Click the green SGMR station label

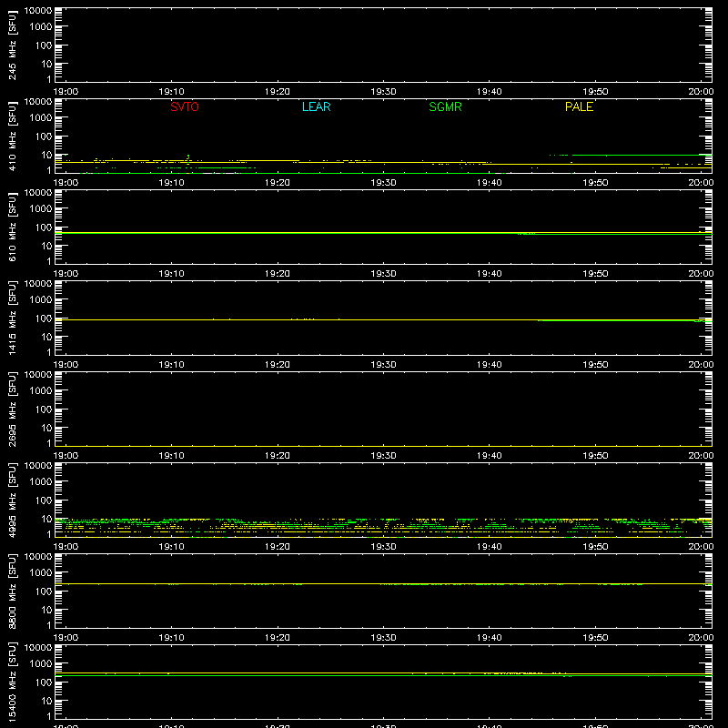point(445,106)
